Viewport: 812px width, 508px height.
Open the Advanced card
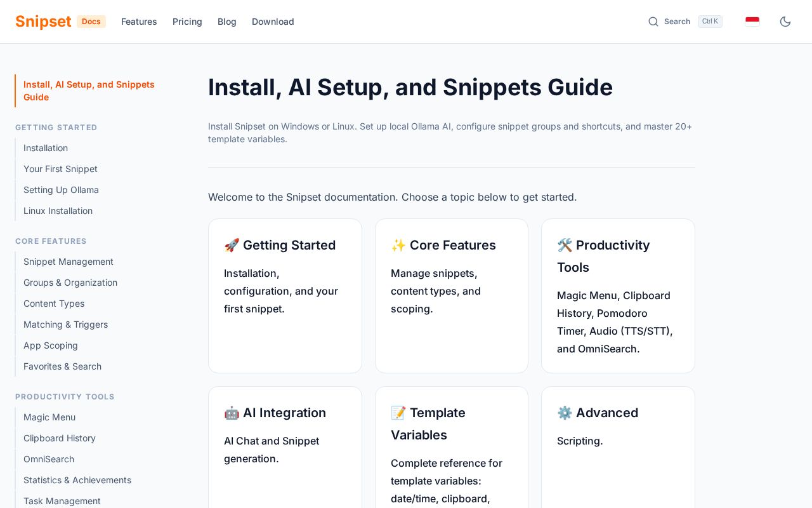point(618,447)
